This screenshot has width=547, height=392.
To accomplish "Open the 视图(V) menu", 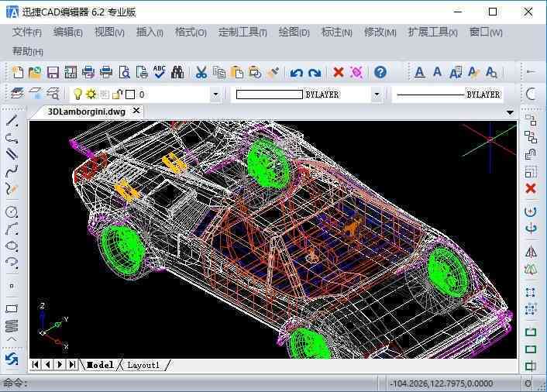I will (x=109, y=33).
